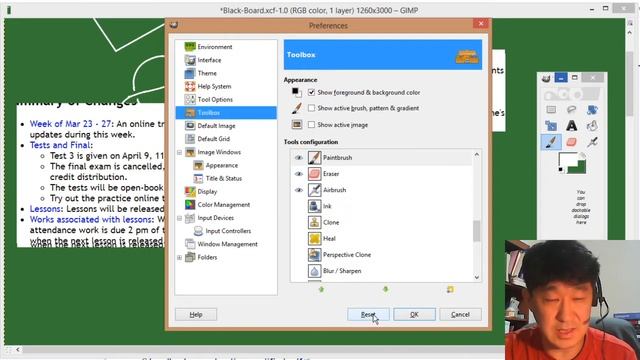The height and width of the screenshot is (360, 640).
Task: Click the Blur / Sharpen icon in the list
Action: click(314, 271)
